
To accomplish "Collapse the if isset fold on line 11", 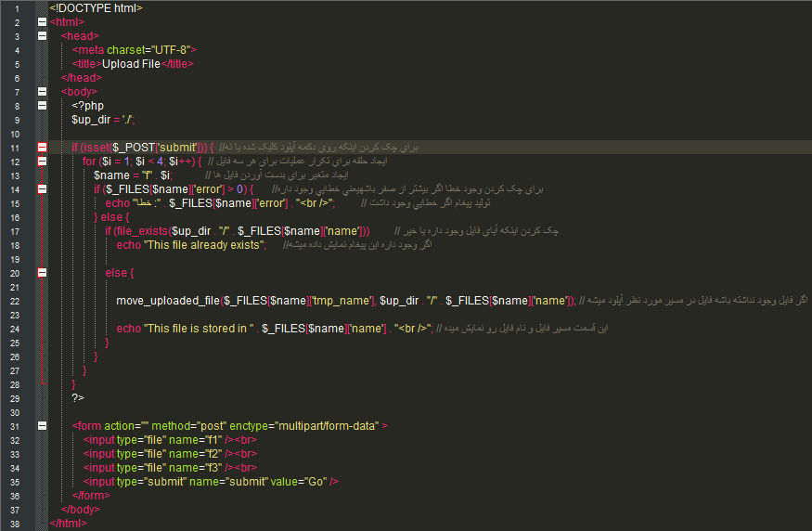I will (42, 148).
